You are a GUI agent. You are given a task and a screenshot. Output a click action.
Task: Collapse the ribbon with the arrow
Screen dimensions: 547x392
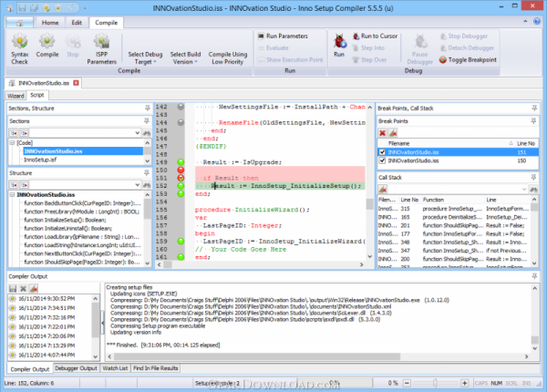click(525, 21)
